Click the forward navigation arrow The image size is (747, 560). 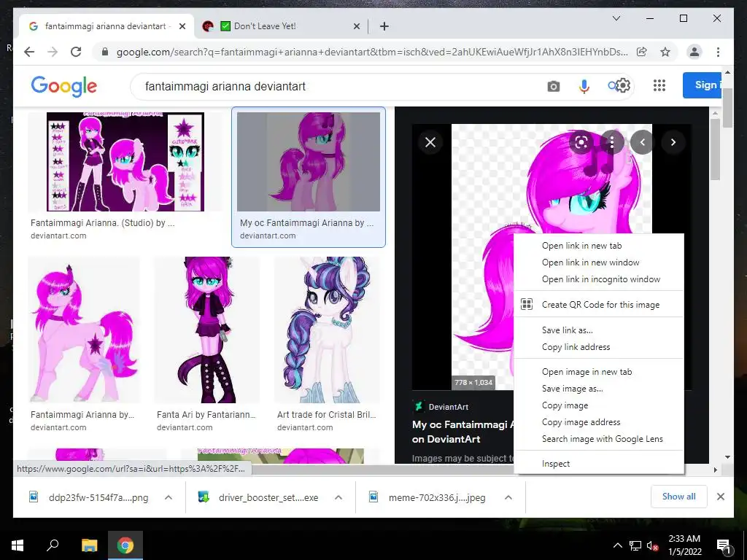pyautogui.click(x=53, y=52)
